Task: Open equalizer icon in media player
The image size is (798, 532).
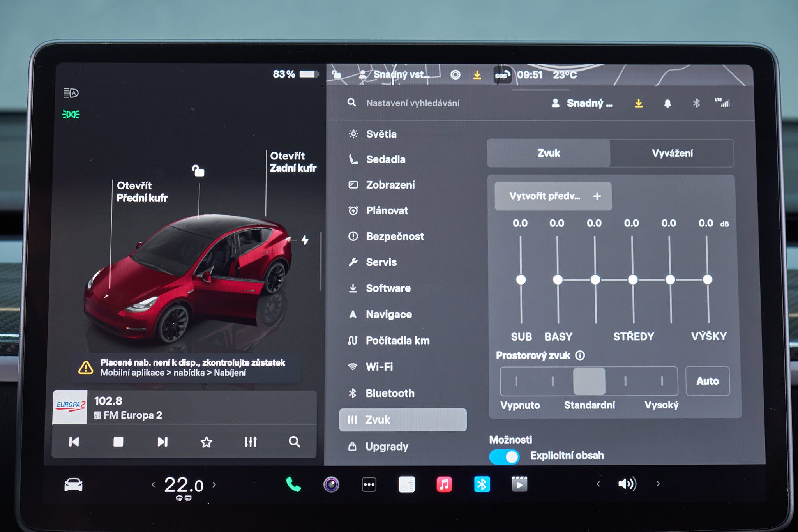Action: (250, 442)
